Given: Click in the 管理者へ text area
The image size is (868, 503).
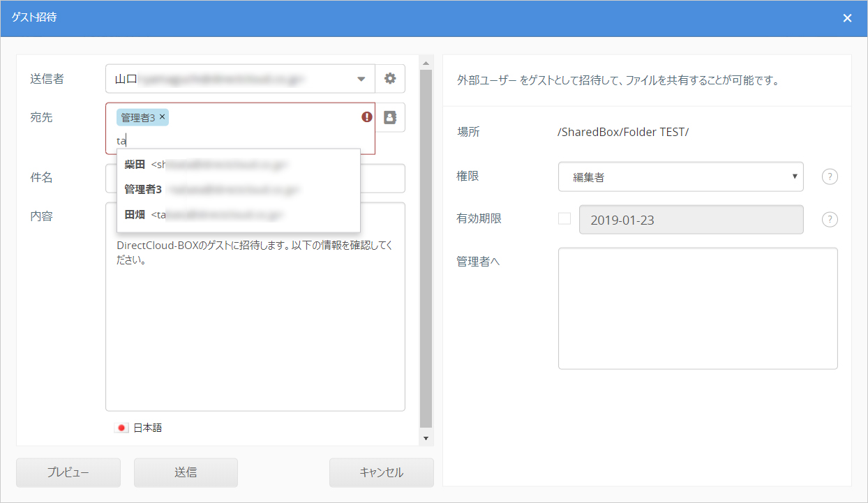Looking at the screenshot, I should tap(698, 308).
